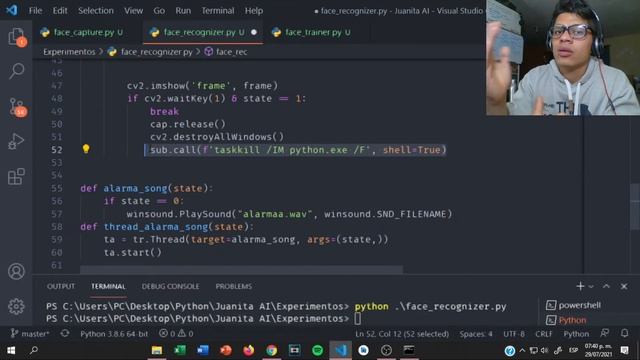Open Word from the taskbar
Viewport: 640px width, 360px height.
point(203,350)
